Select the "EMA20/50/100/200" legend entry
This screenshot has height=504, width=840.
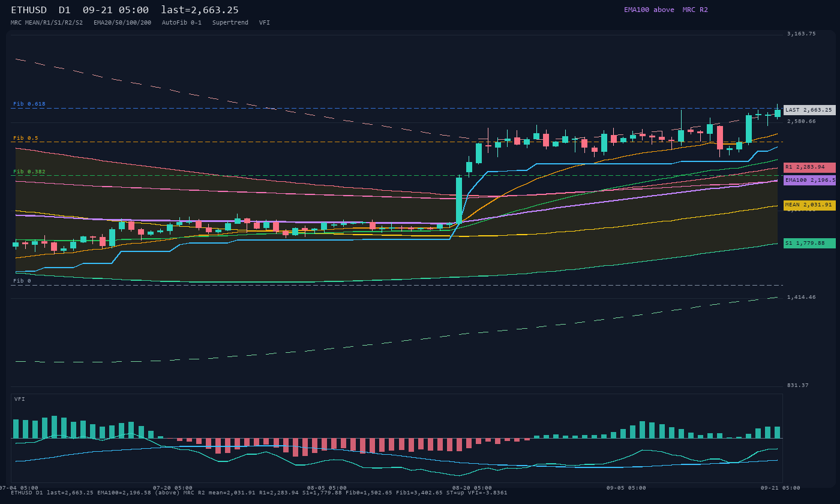[122, 23]
